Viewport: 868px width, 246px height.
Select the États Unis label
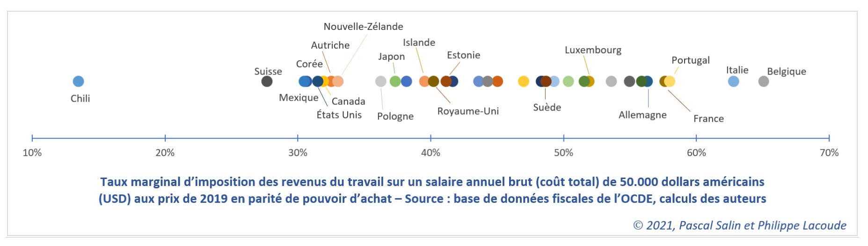pos(339,115)
